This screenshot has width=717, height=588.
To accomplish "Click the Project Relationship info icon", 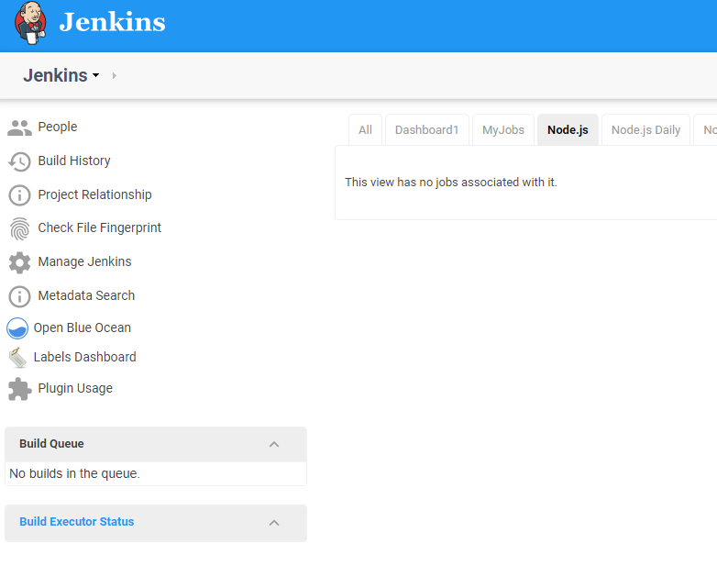I will (19, 195).
